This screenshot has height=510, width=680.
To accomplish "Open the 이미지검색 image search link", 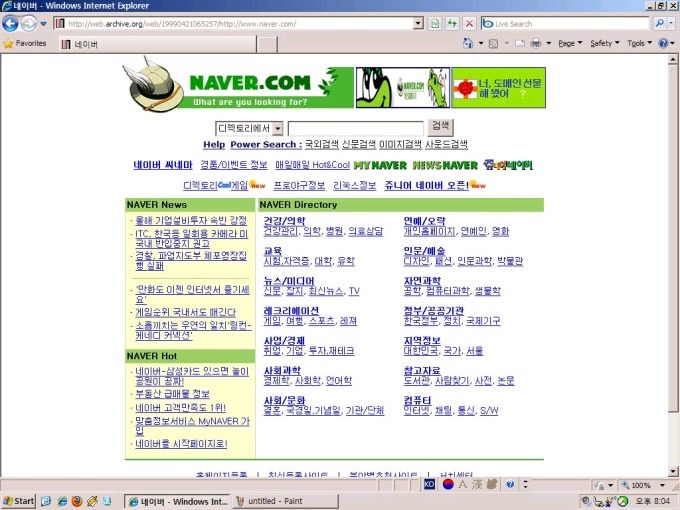I will (400, 144).
